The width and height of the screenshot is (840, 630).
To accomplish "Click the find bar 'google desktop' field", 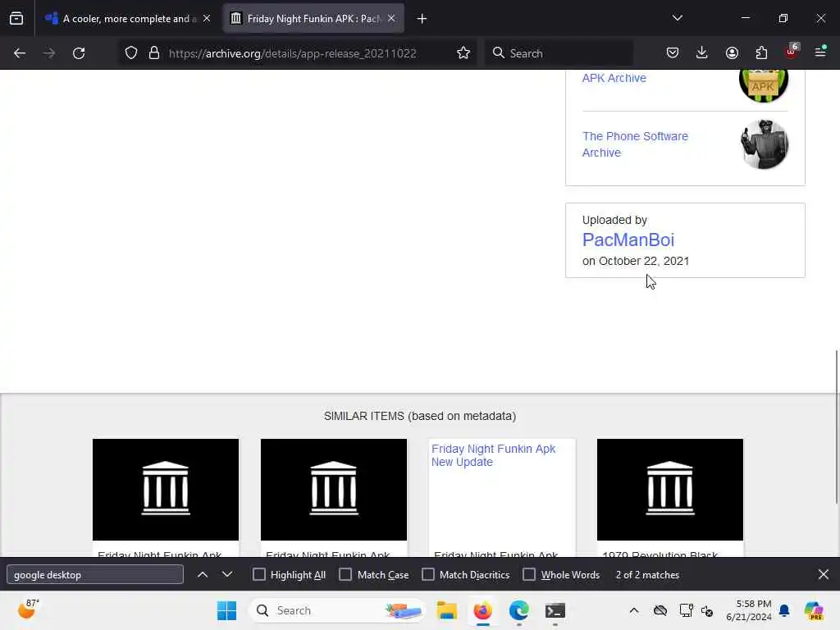I will pos(95,575).
